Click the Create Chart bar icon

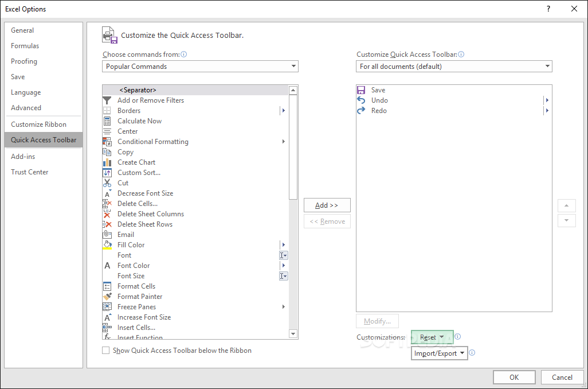(x=107, y=162)
